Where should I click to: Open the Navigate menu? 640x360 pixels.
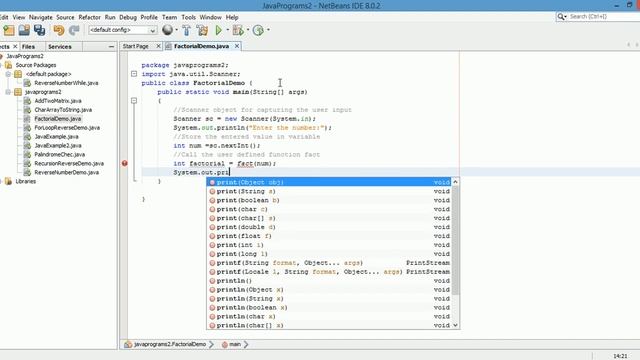tap(41, 17)
